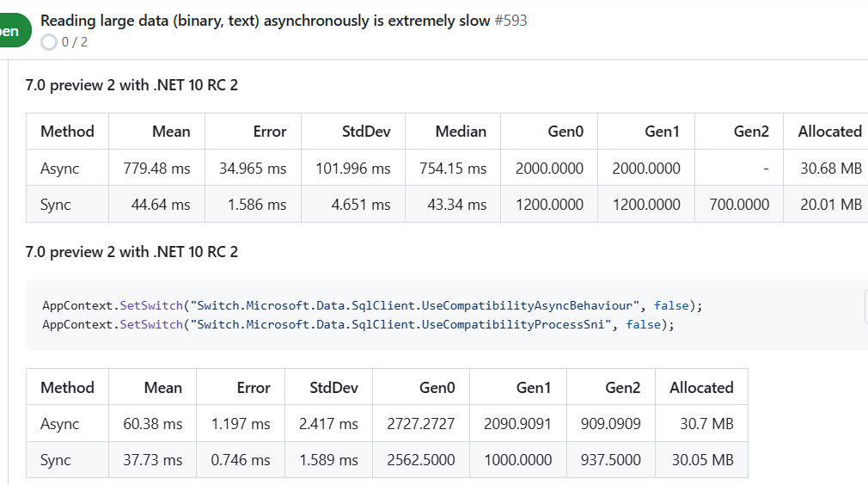Select the 60.38 ms Mean cell
Image resolution: width=868 pixels, height=485 pixels.
(153, 424)
